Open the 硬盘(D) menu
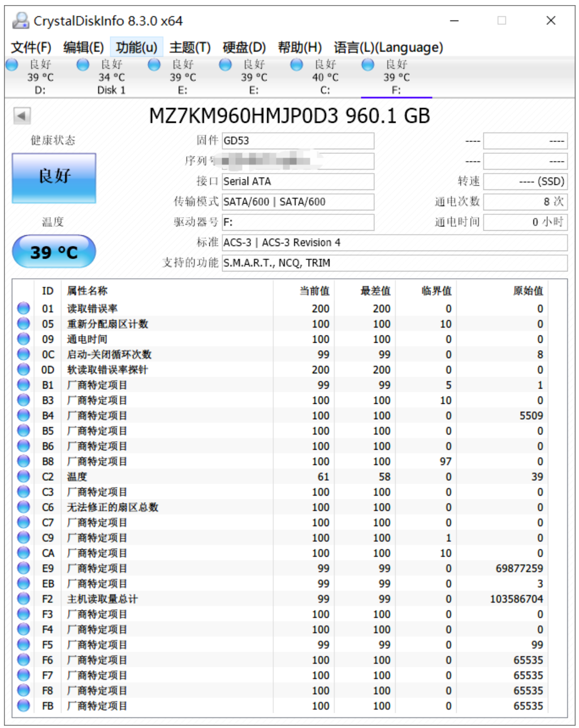 coord(244,48)
